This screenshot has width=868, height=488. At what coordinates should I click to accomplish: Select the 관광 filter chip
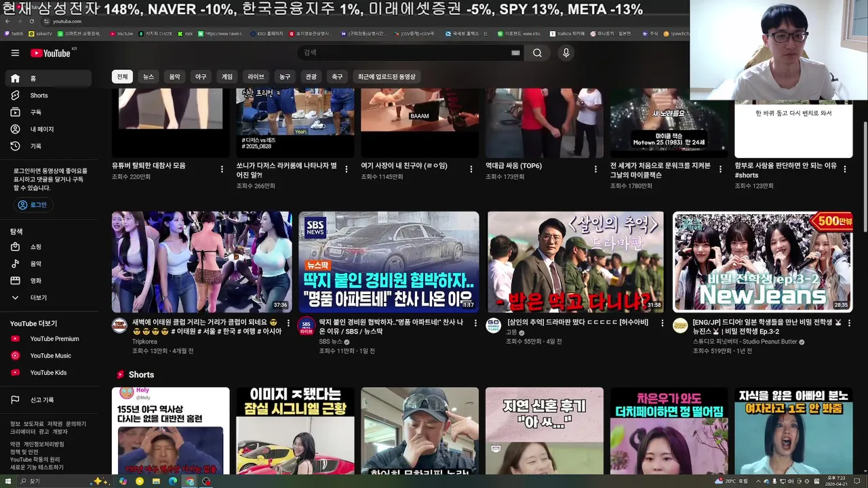point(311,77)
